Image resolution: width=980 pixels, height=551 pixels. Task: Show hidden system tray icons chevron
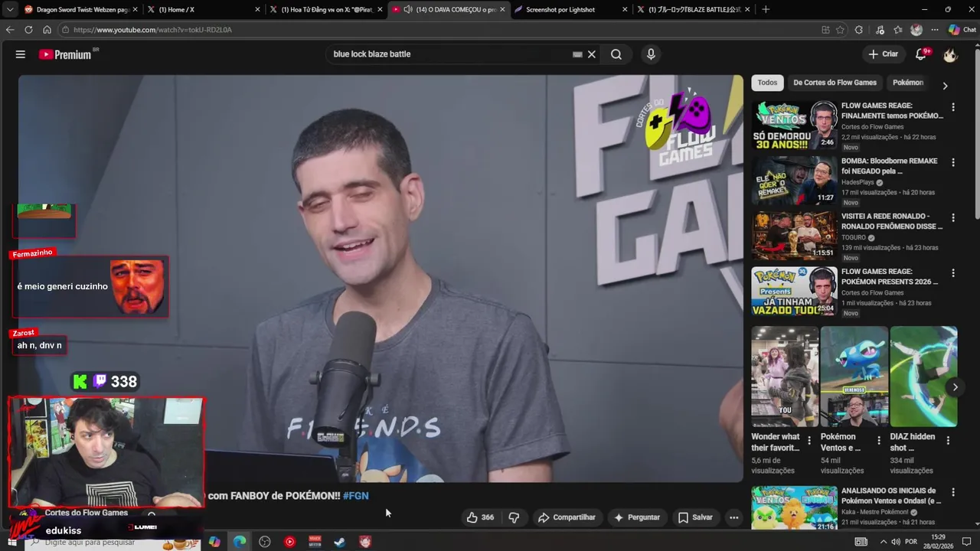click(x=884, y=542)
